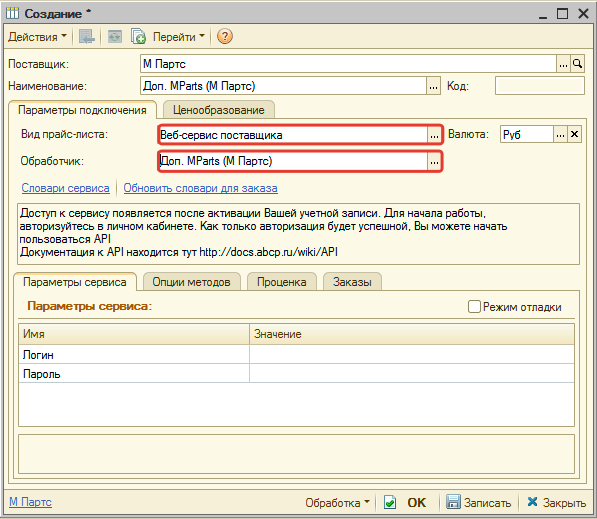Click the Записать floppy disk icon
597x519 pixels.
453,502
